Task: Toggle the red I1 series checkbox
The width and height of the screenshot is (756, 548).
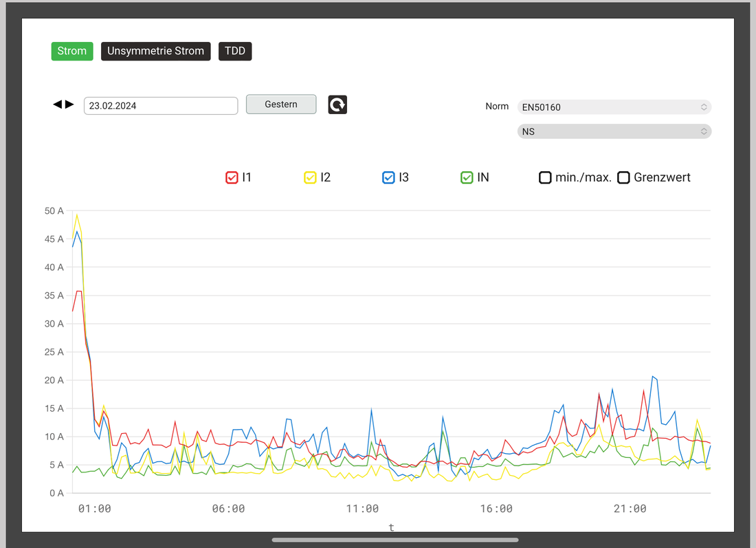Action: [232, 177]
